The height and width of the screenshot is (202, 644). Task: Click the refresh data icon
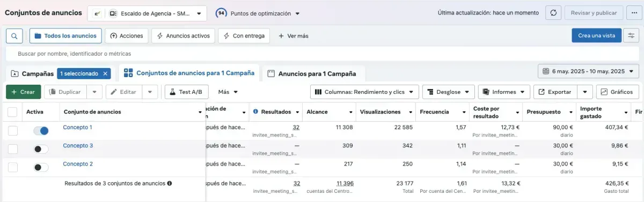[x=553, y=13]
